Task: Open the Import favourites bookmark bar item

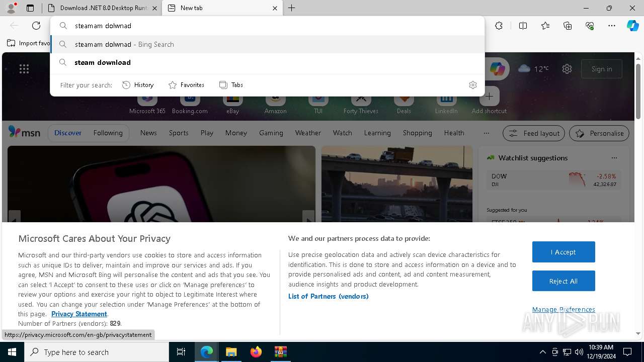Action: [28, 43]
